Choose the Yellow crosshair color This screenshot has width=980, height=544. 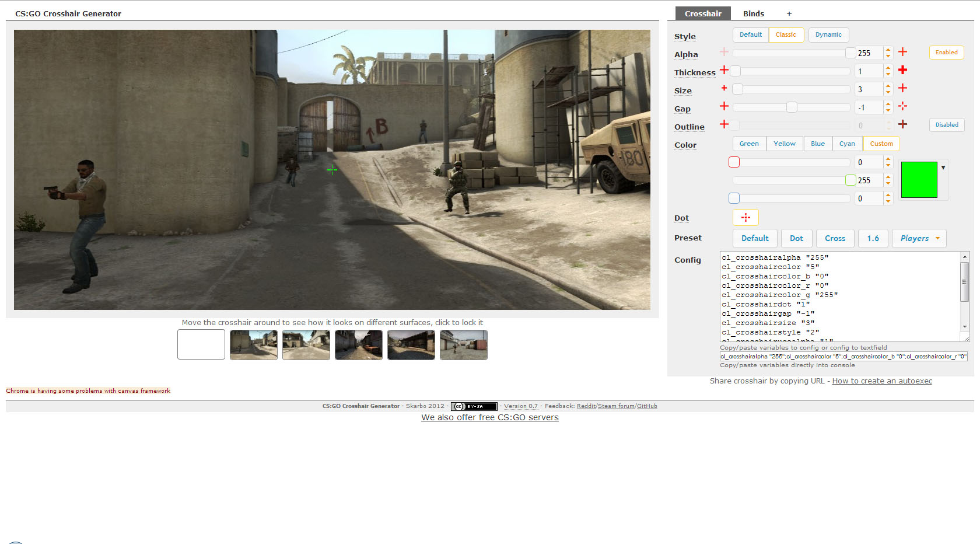pyautogui.click(x=784, y=144)
